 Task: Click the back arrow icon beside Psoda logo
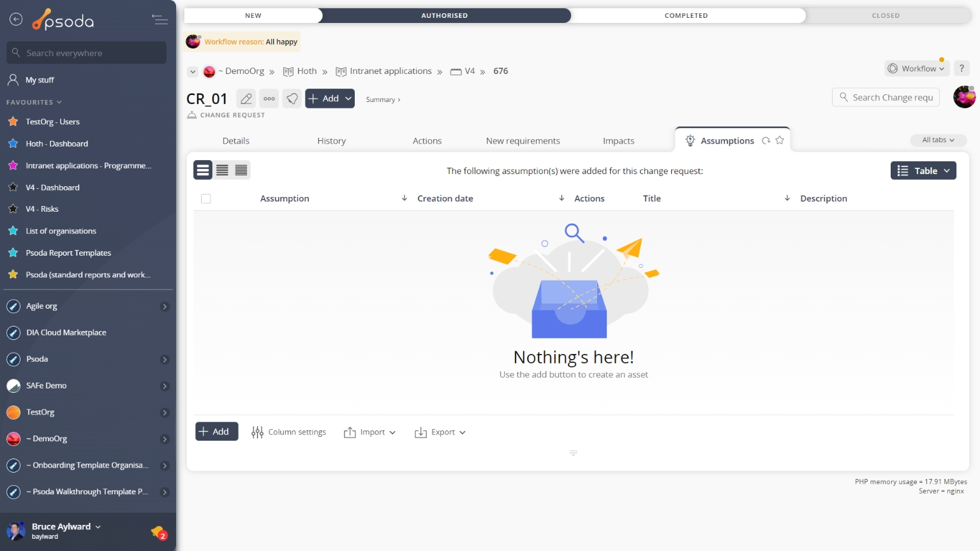[x=16, y=20]
